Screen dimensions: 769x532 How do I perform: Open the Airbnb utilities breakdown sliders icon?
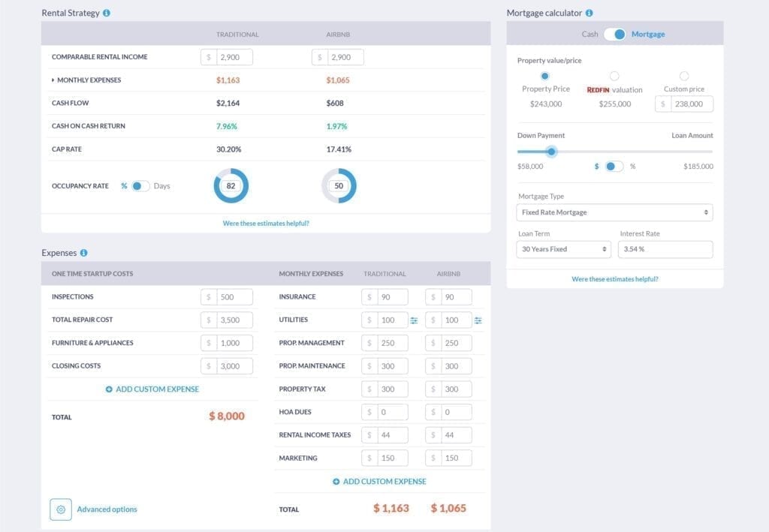tap(478, 320)
